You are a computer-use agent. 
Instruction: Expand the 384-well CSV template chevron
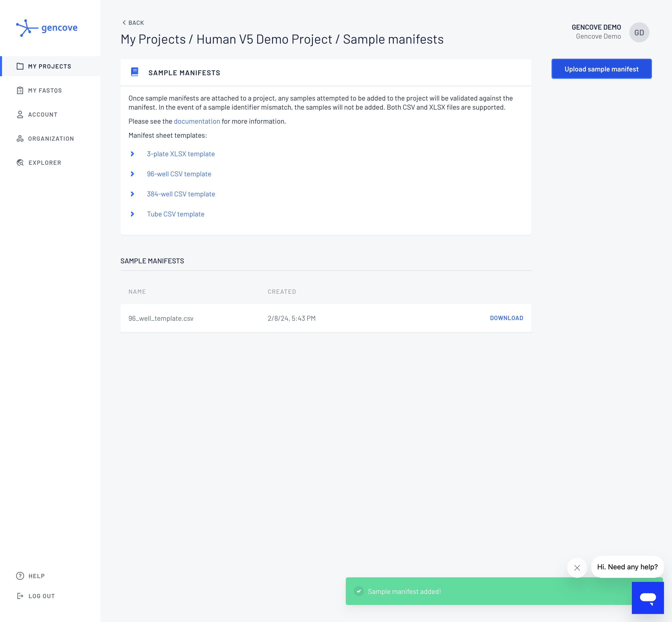click(x=132, y=194)
